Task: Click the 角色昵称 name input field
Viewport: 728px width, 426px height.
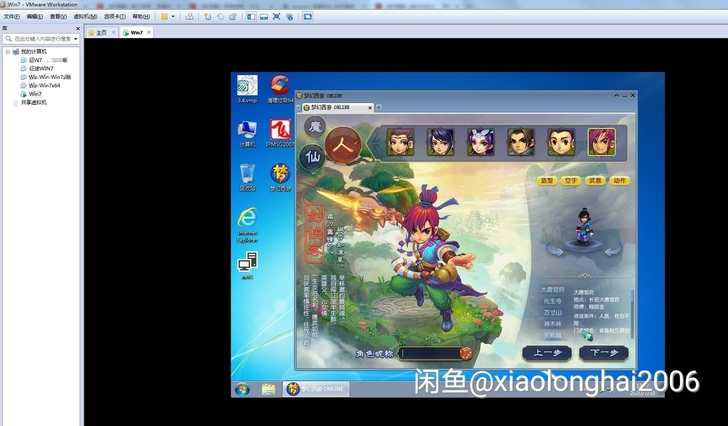Action: coord(428,353)
